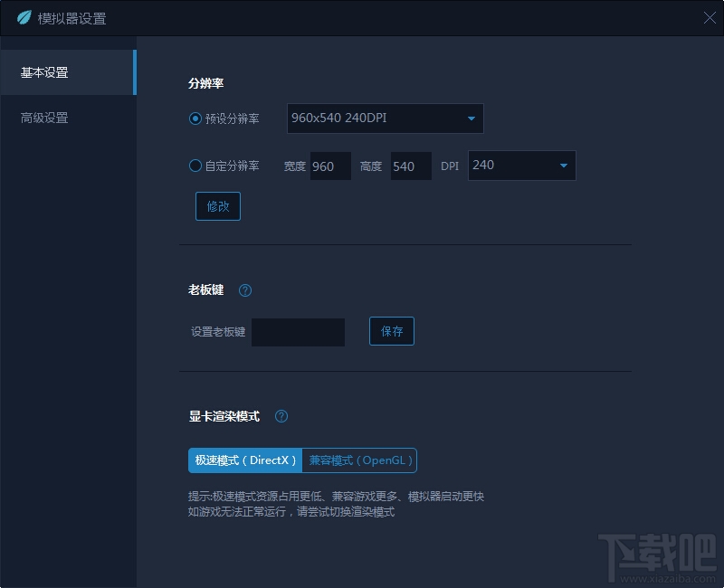This screenshot has height=588, width=724.
Task: Click the arrow icon on the DPI selector
Action: (565, 166)
